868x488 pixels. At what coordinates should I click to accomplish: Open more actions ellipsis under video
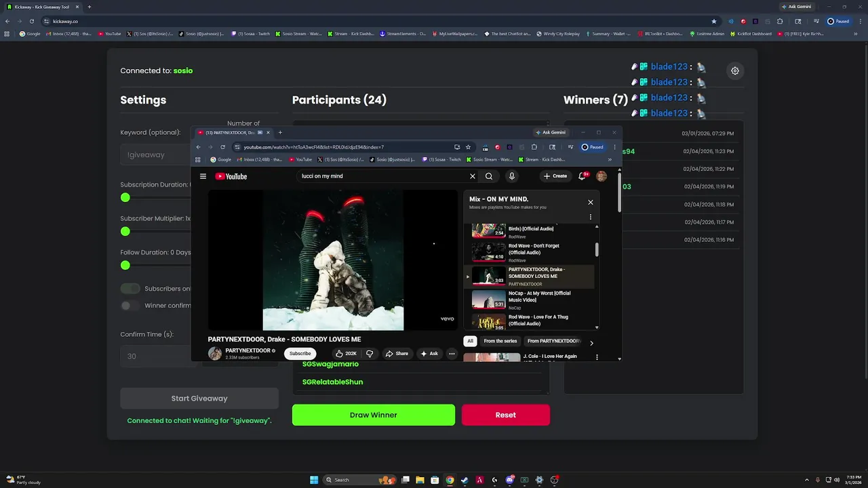click(452, 353)
